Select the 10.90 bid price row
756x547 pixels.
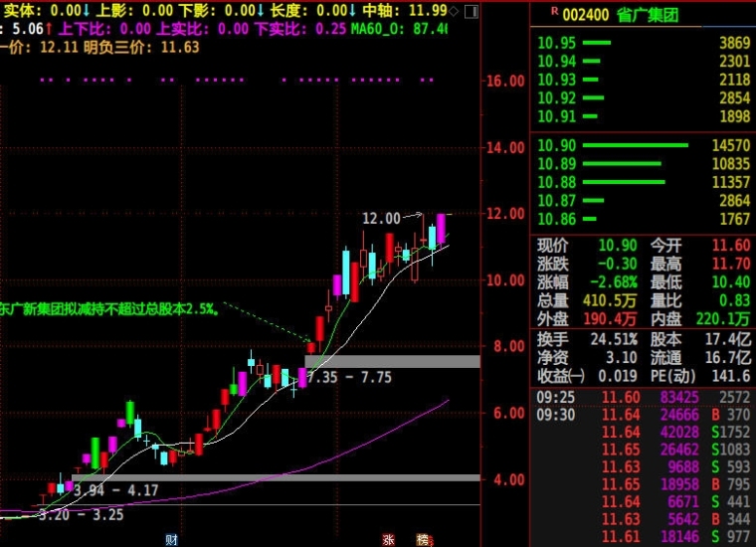coord(644,145)
